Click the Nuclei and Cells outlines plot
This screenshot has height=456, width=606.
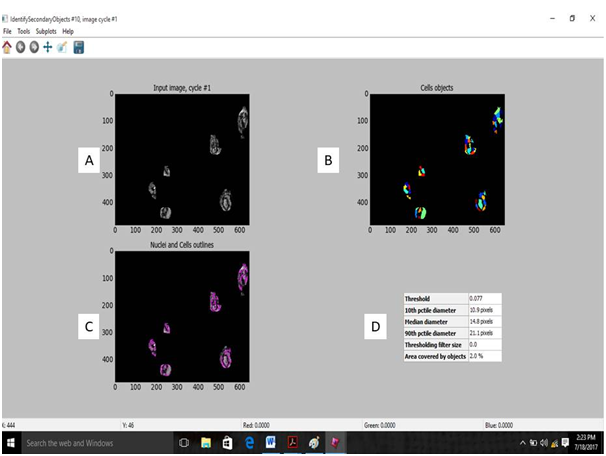182,317
